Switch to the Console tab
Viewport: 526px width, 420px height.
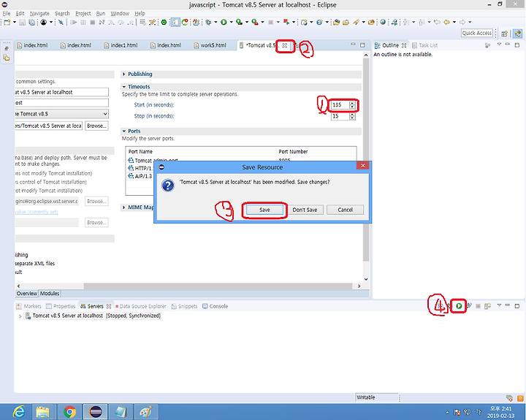coord(215,306)
